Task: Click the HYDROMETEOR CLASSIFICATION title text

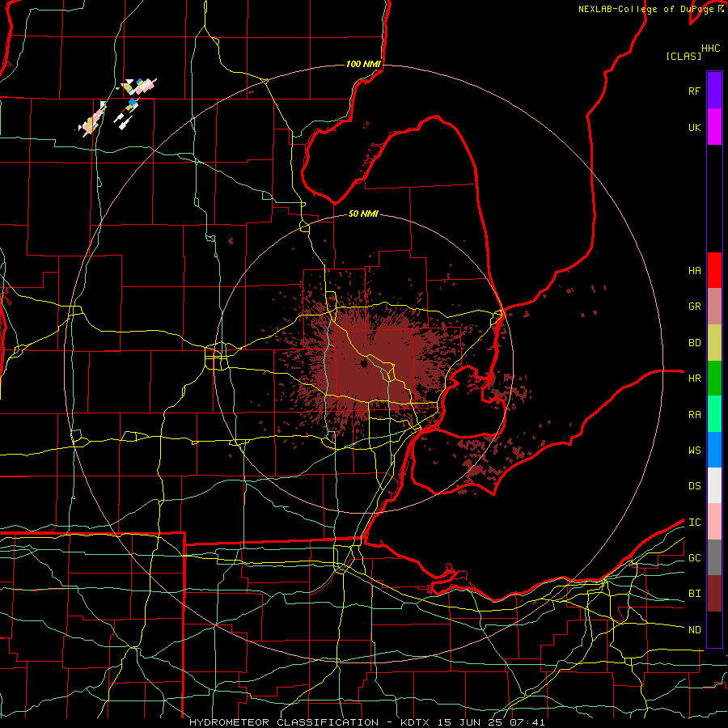Action: (284, 722)
